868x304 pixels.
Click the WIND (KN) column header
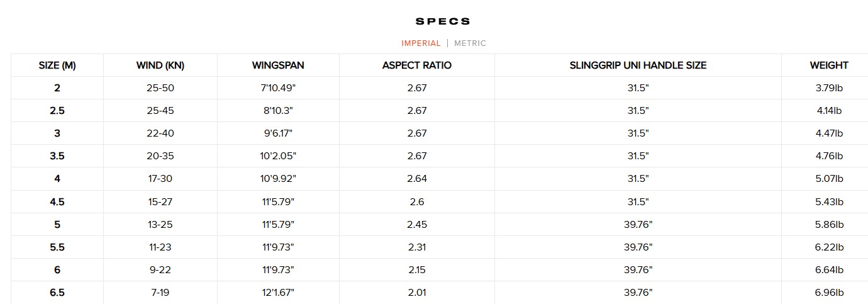pos(160,65)
